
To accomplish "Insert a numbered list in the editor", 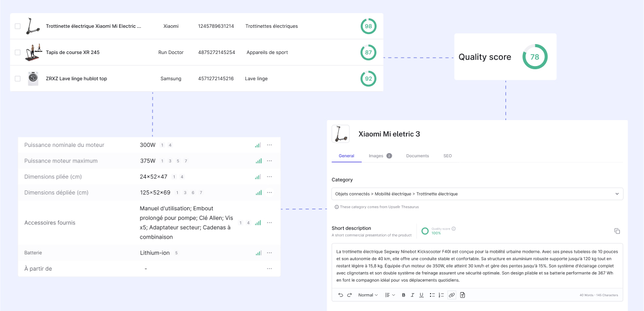I will [441, 295].
